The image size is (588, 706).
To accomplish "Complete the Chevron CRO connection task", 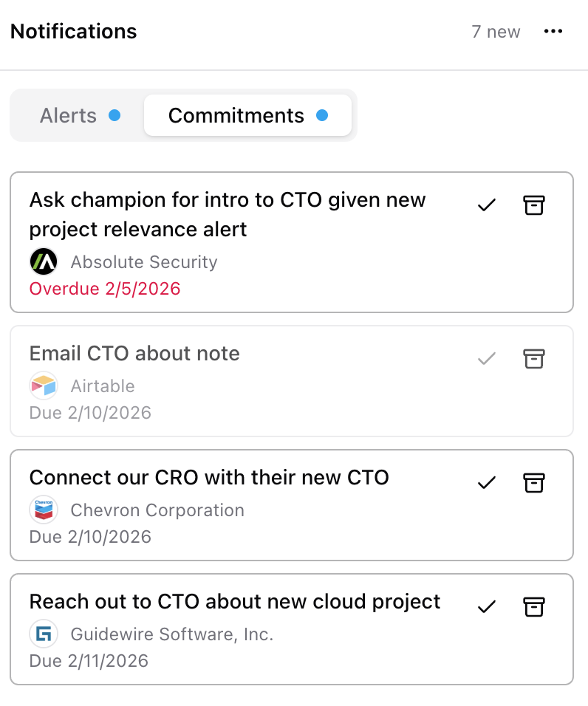I will click(486, 483).
